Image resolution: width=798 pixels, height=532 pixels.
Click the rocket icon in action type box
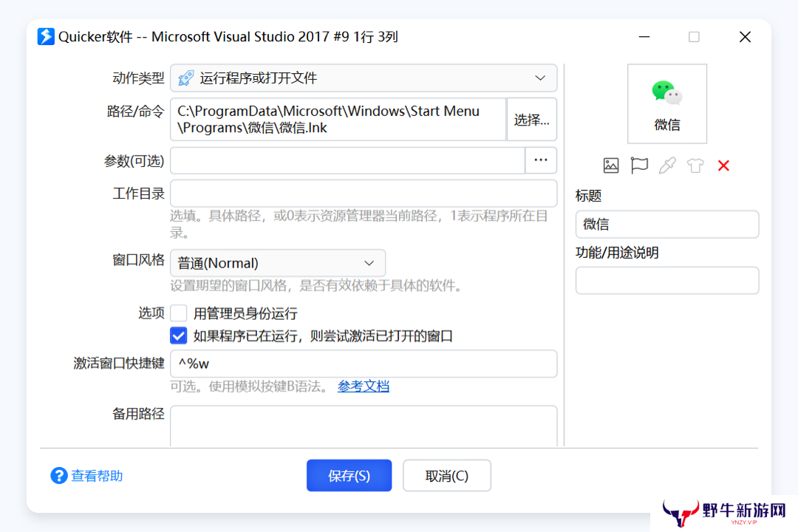tap(185, 78)
